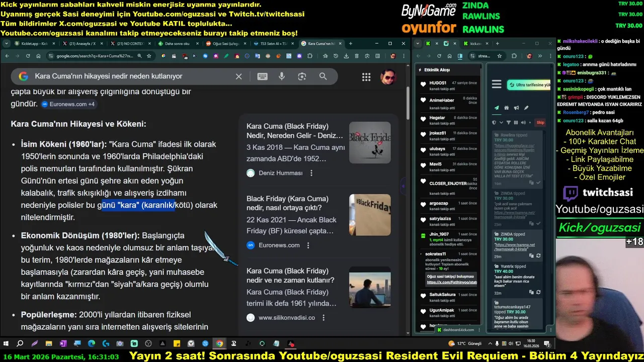
Task: Open the extensions puzzle icon in the left browser
Action: tap(309, 56)
